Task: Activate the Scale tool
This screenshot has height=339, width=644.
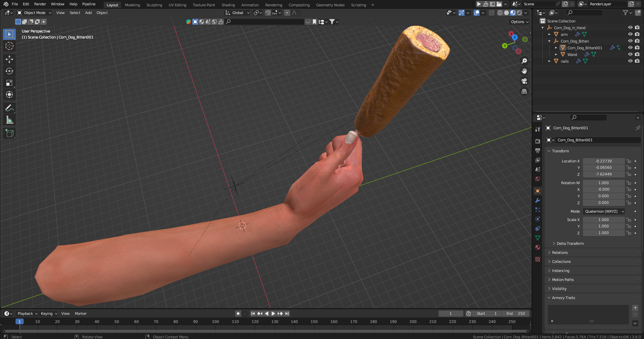Action: [9, 83]
